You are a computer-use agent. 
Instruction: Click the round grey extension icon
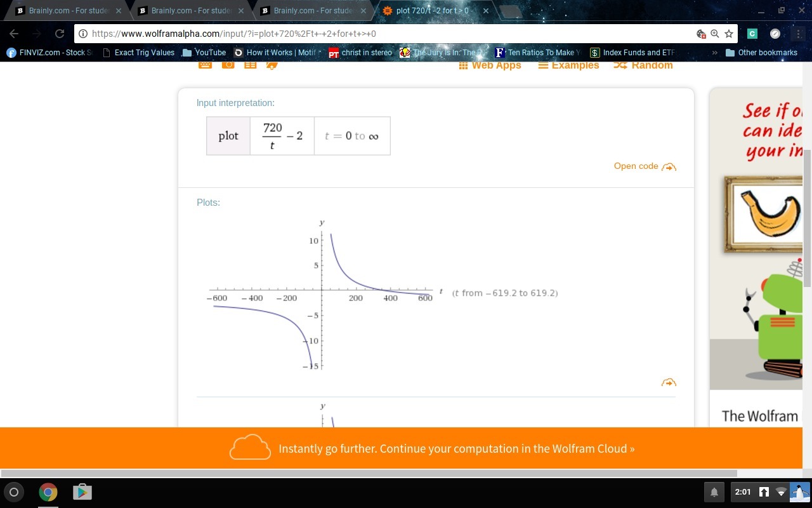775,34
